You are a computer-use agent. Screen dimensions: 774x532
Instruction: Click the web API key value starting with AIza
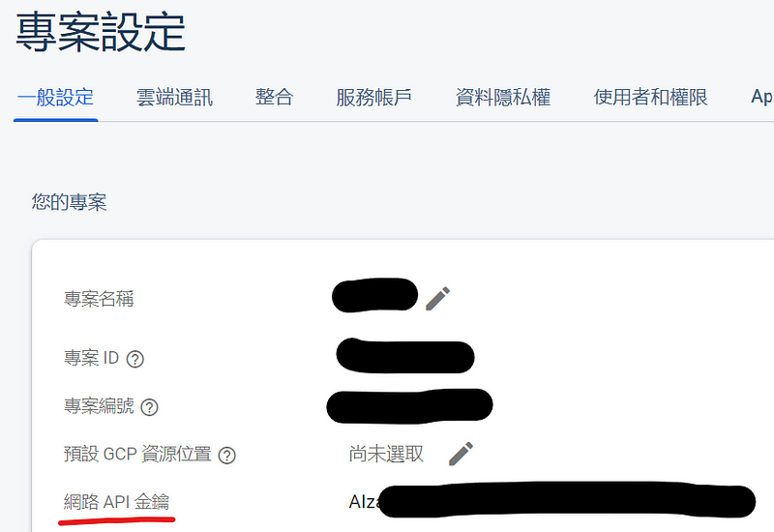551,502
